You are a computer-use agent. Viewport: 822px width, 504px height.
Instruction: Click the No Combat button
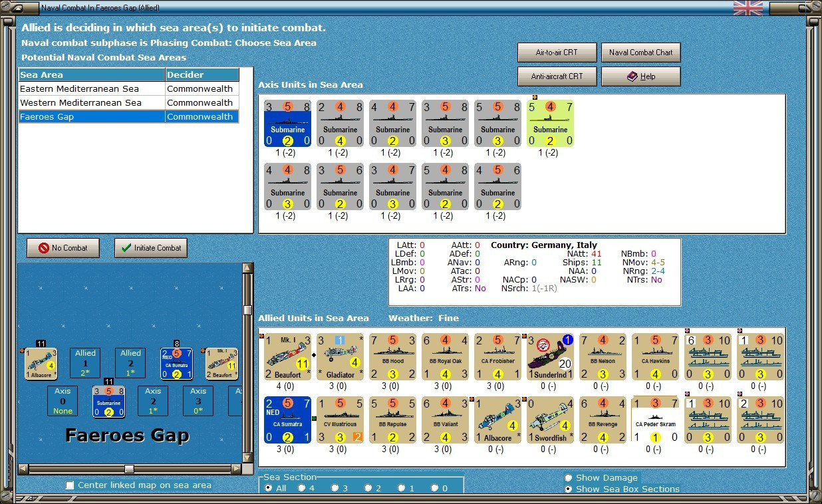[63, 248]
